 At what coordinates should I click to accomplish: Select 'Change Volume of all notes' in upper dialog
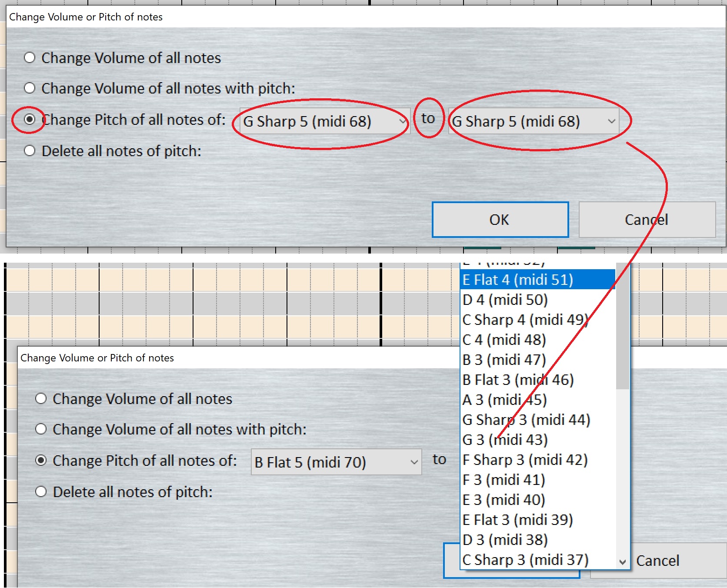click(x=30, y=58)
